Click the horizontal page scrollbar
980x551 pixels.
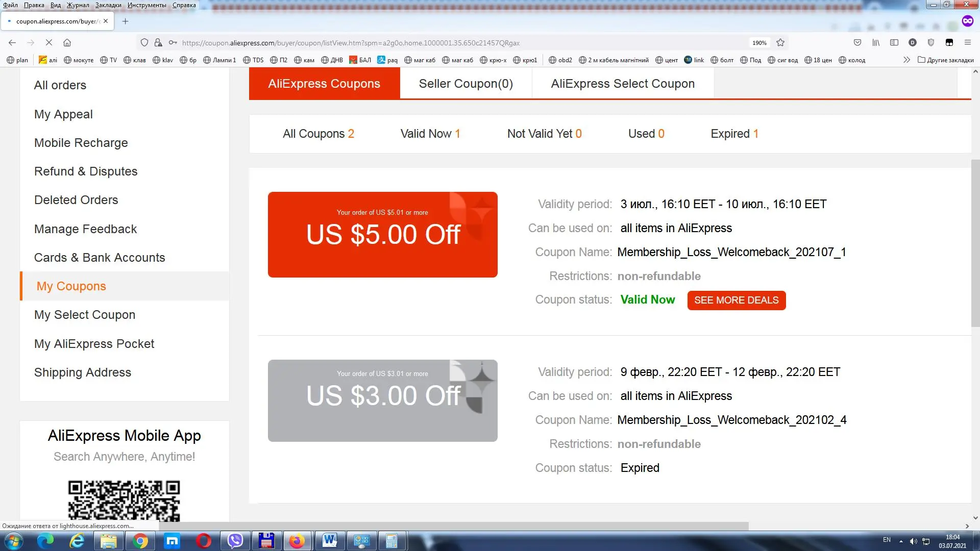[454, 526]
